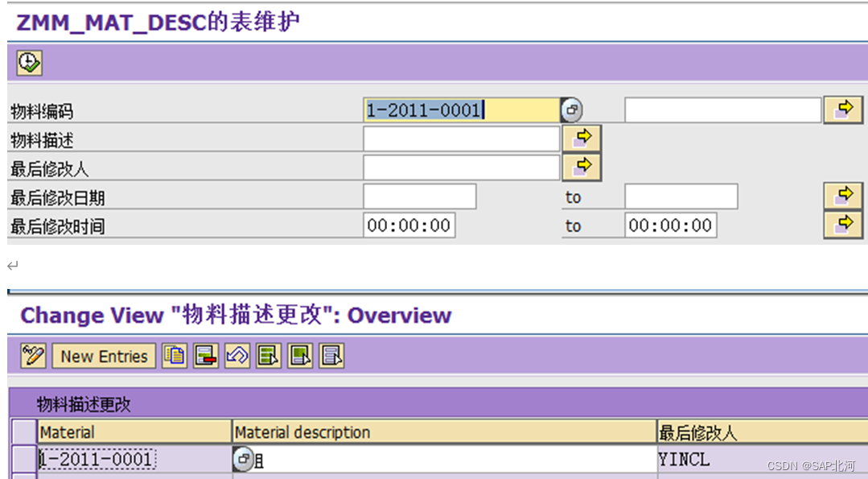Open F4 value help on 物料编码 field

tap(571, 109)
